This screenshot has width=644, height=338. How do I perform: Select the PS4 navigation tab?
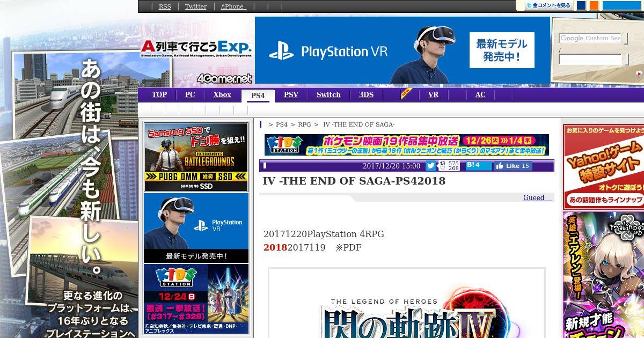[x=258, y=95]
